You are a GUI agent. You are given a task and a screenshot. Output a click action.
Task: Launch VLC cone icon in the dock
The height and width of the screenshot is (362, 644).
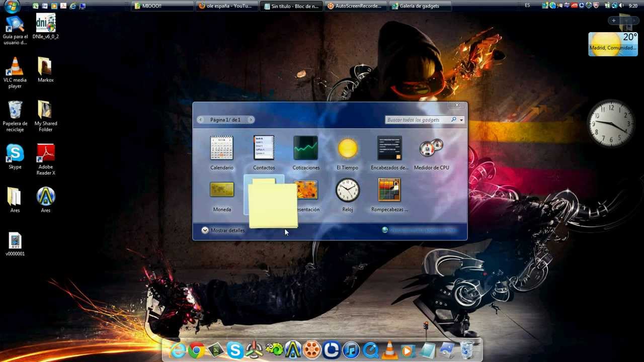pyautogui.click(x=389, y=350)
